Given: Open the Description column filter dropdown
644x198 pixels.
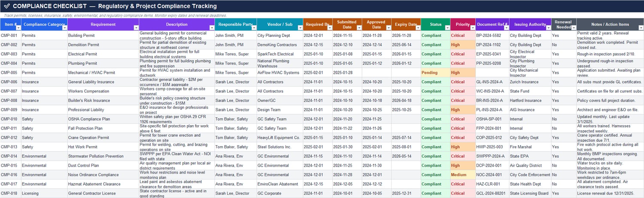Looking at the screenshot, I should tap(212, 27).
